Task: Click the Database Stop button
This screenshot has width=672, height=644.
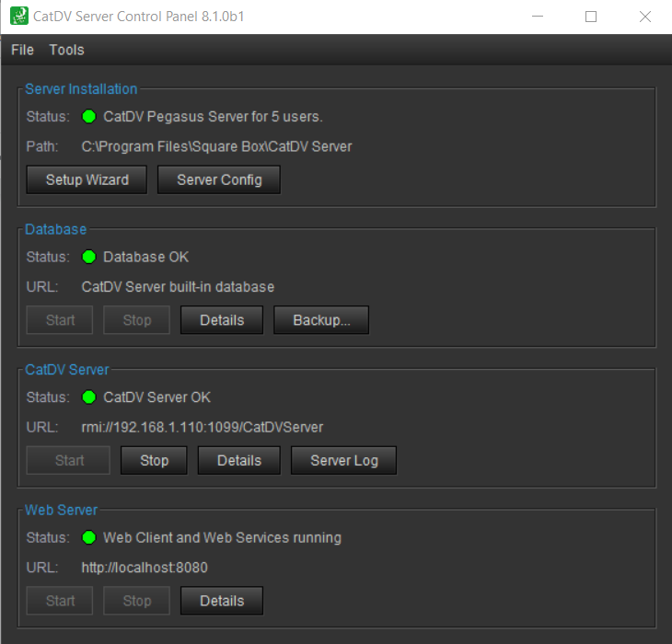Action: pyautogui.click(x=137, y=320)
